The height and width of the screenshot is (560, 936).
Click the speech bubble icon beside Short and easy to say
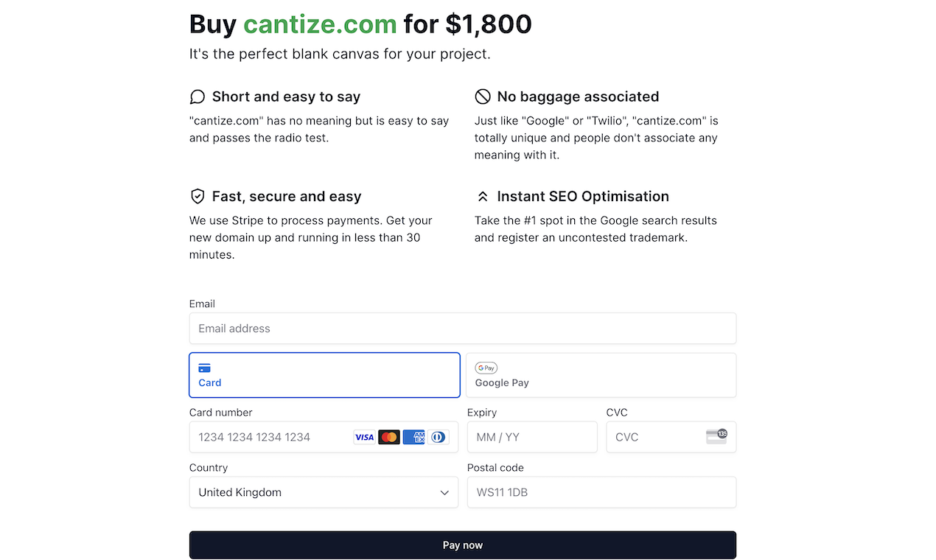(197, 97)
